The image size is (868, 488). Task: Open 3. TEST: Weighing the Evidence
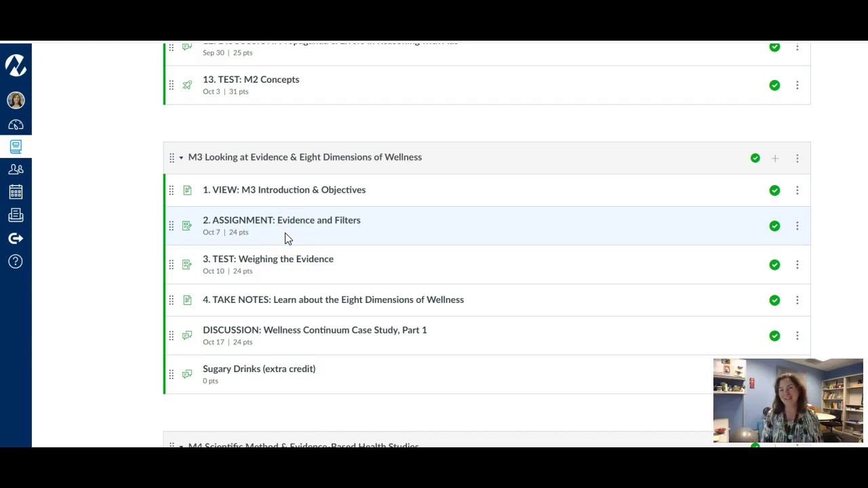(x=268, y=259)
